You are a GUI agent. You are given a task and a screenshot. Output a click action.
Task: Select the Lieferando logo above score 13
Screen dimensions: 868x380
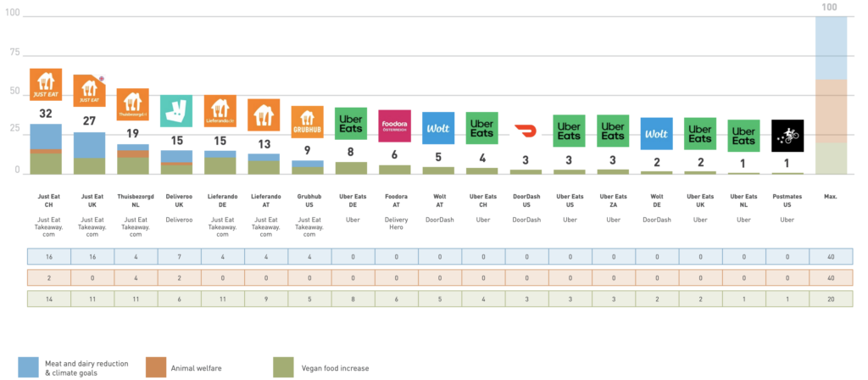point(264,116)
